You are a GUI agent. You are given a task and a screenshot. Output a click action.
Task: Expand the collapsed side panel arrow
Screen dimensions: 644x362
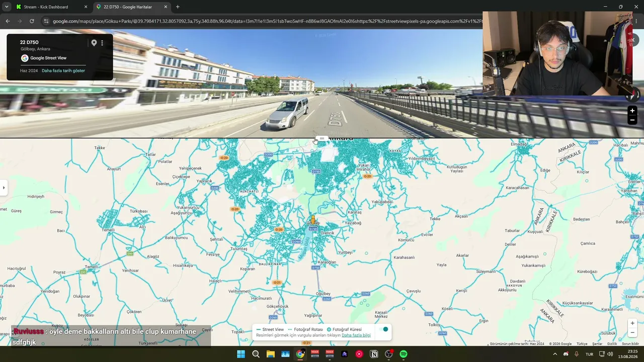(4, 188)
